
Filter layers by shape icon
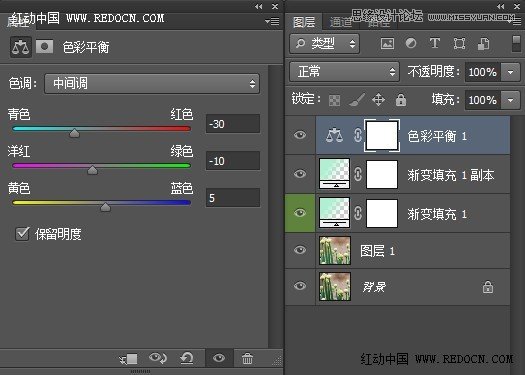459,44
